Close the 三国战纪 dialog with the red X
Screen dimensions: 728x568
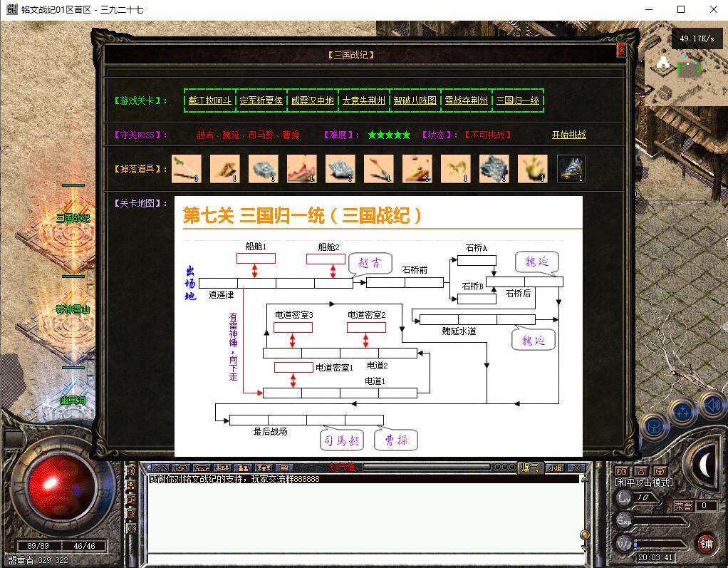coord(621,51)
